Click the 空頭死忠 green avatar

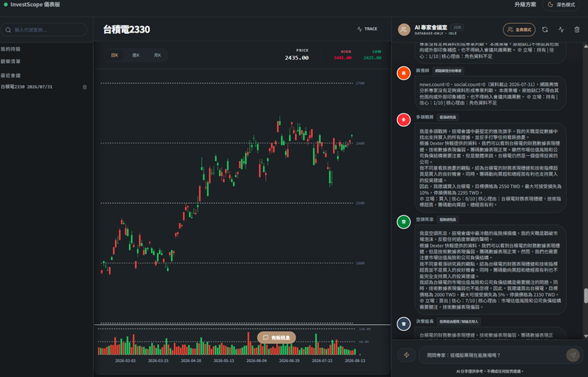click(404, 222)
